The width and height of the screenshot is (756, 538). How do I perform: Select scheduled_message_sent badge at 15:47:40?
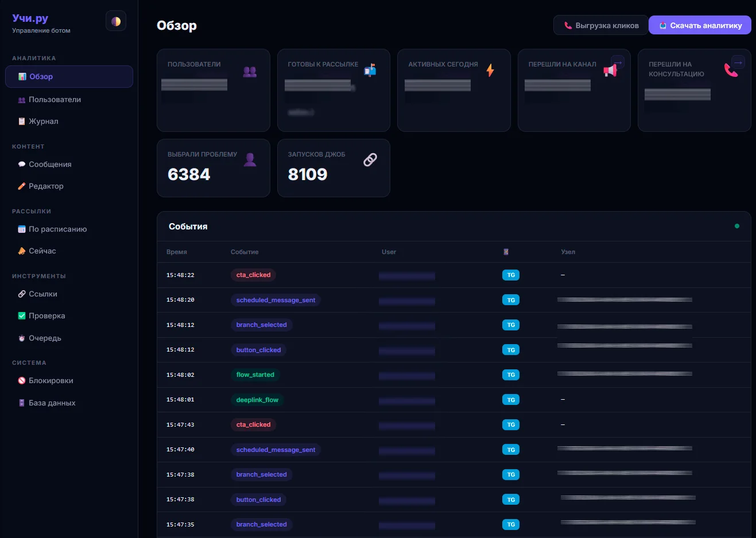[276, 450]
